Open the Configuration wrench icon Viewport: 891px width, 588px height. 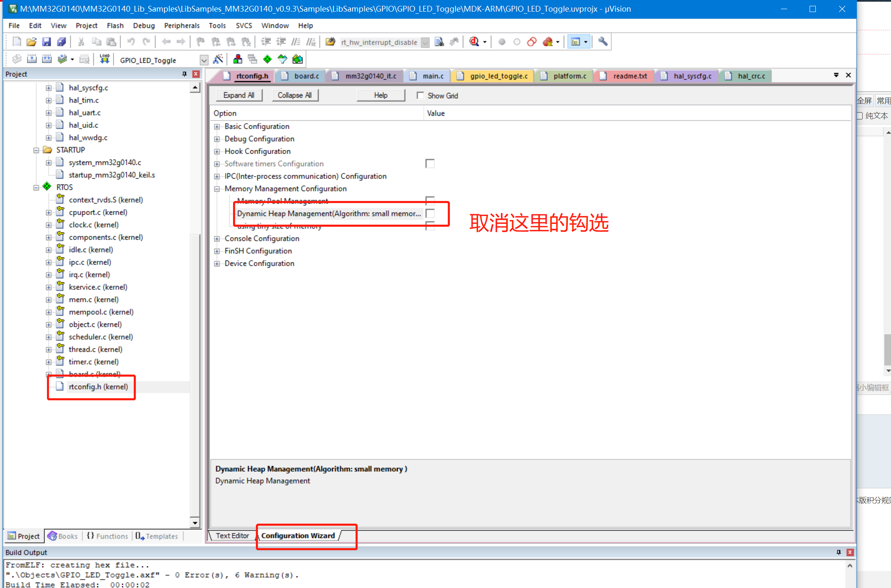coord(603,42)
